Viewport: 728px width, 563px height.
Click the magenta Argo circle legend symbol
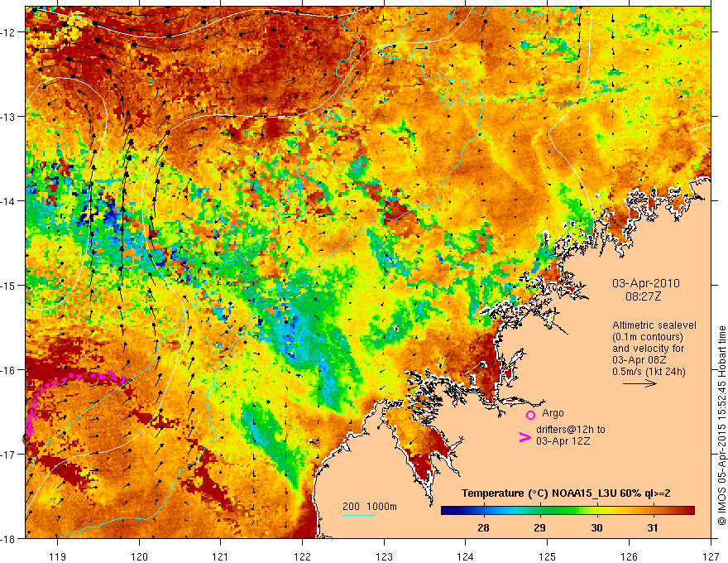tap(530, 415)
